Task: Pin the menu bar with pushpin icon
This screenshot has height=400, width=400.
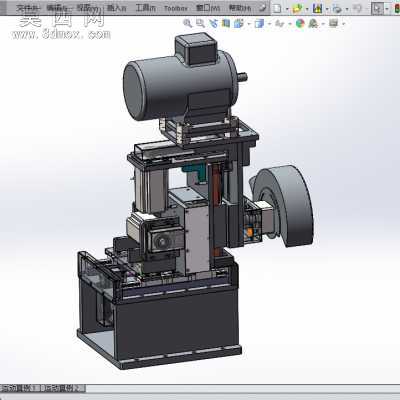Action: (263, 8)
